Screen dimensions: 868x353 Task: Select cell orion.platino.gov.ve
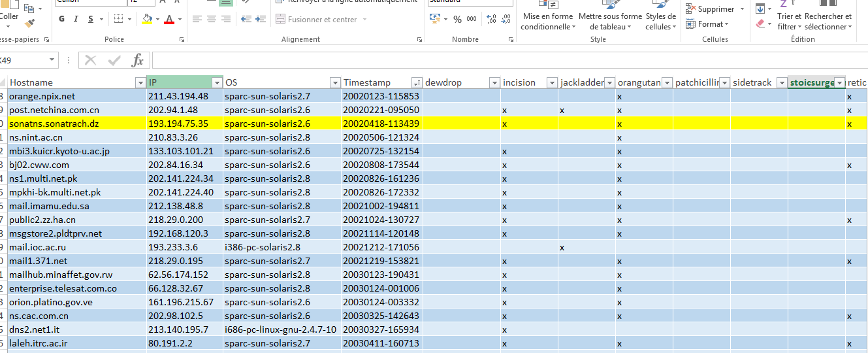77,302
